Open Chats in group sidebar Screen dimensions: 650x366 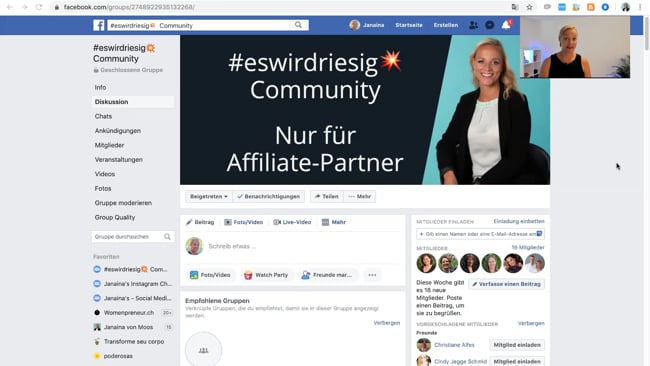tap(103, 116)
